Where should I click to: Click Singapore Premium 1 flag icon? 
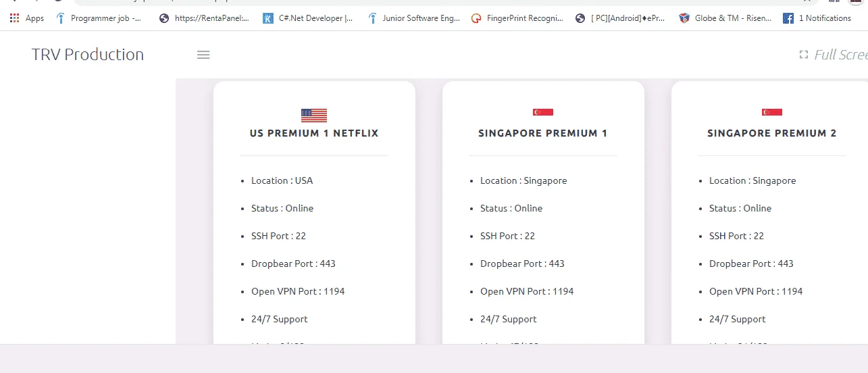(x=543, y=112)
